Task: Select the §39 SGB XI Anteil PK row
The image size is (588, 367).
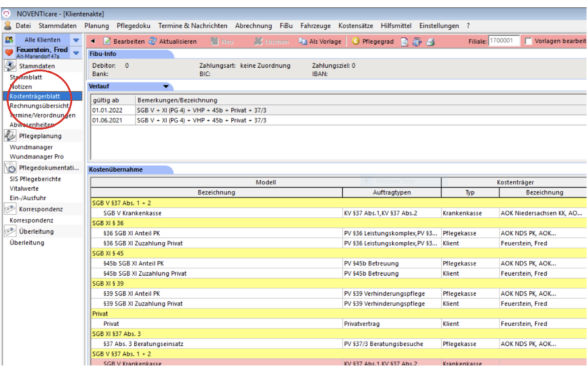Action: (339, 294)
